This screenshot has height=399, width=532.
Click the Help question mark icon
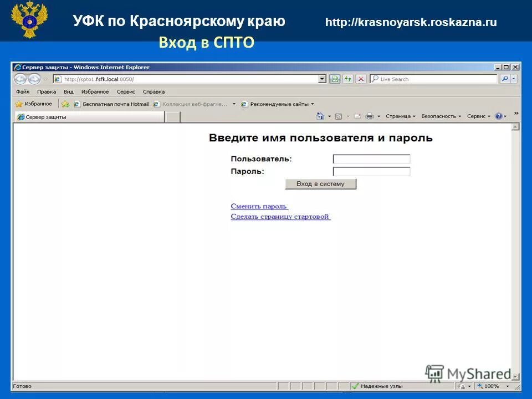click(499, 116)
